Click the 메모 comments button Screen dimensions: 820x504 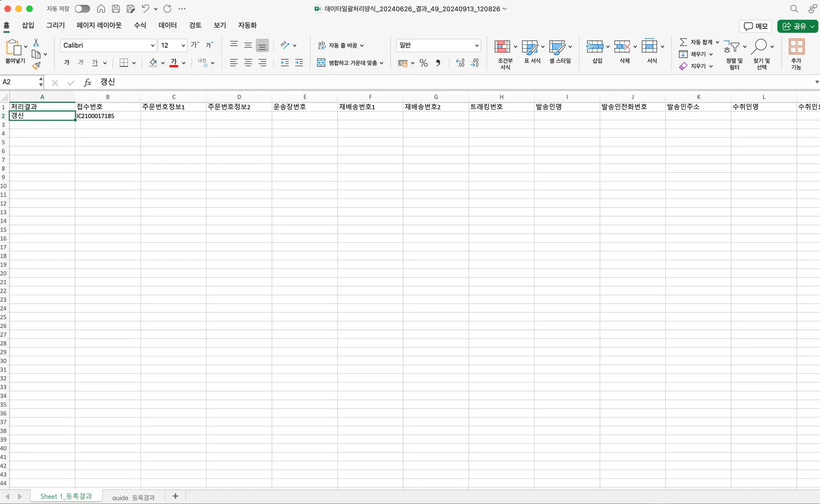click(755, 26)
